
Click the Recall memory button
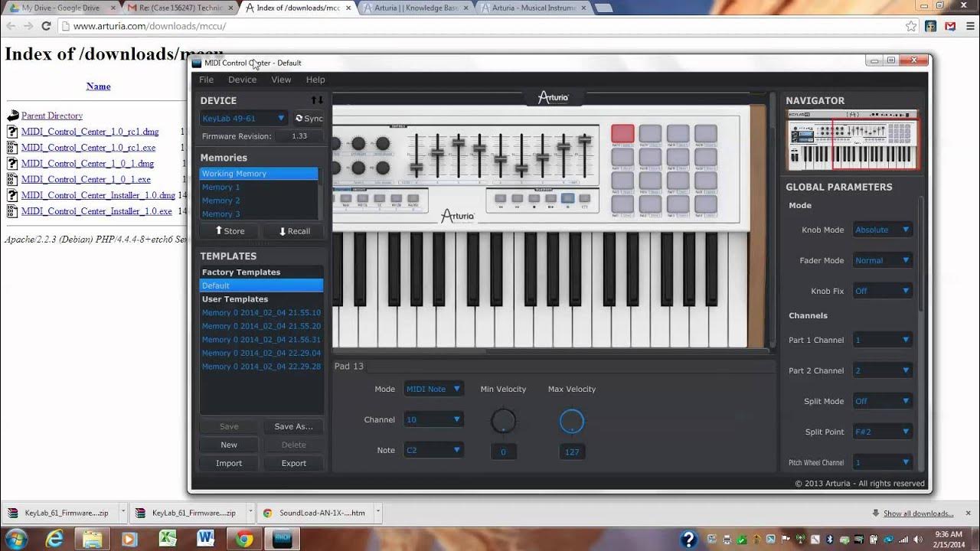294,231
